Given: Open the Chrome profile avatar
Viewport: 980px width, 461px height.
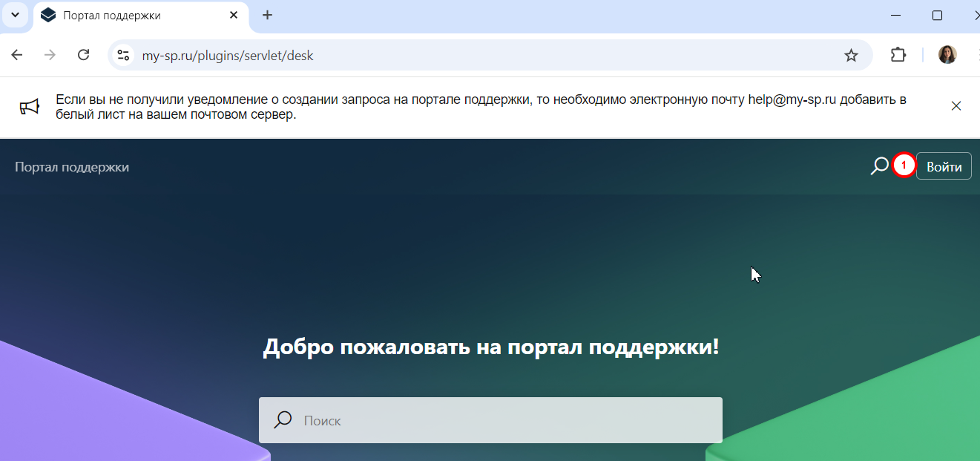Looking at the screenshot, I should [x=947, y=55].
